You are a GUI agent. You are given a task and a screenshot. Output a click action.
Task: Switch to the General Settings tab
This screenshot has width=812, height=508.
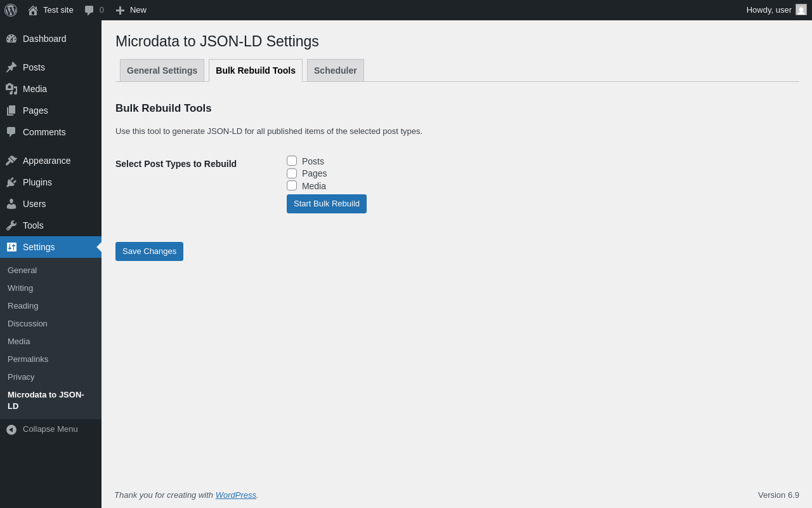pos(162,70)
